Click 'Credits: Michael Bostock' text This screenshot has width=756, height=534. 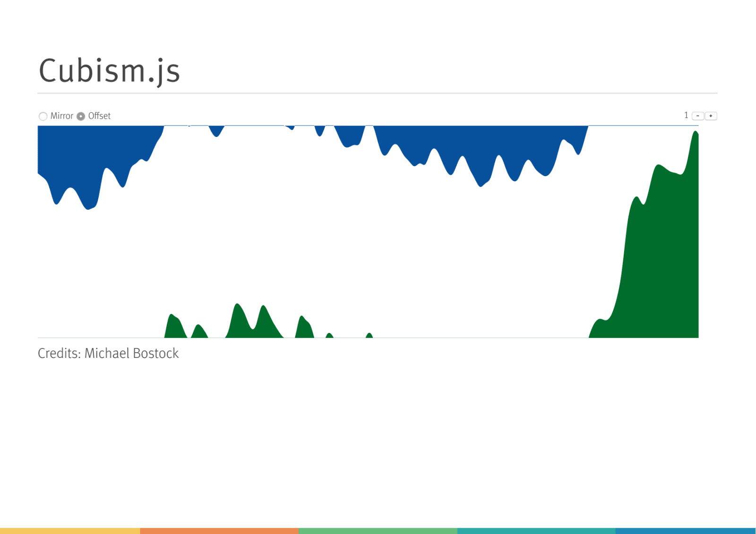click(108, 353)
